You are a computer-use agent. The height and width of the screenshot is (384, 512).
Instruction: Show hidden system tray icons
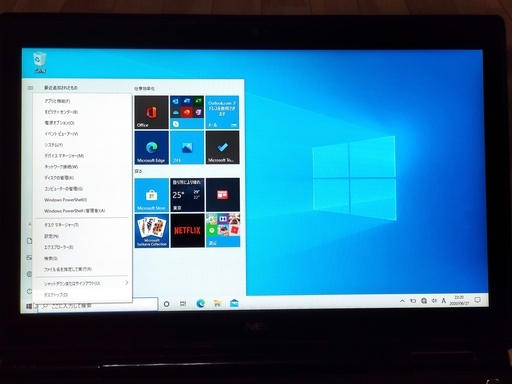point(402,301)
